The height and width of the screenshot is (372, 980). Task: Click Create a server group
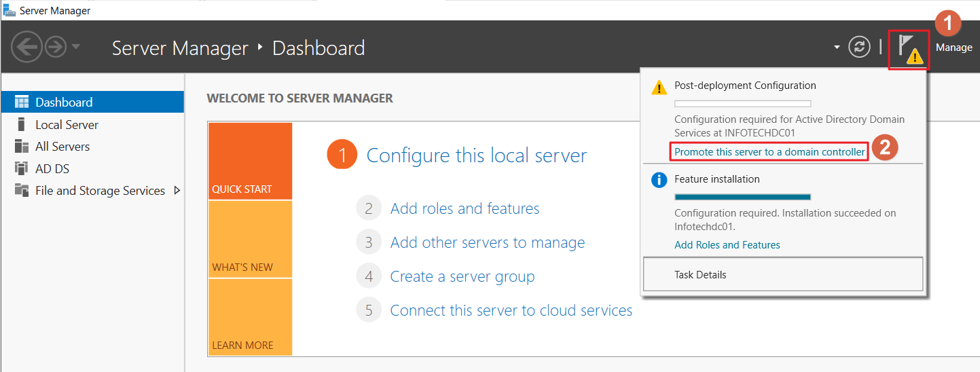[x=462, y=276]
